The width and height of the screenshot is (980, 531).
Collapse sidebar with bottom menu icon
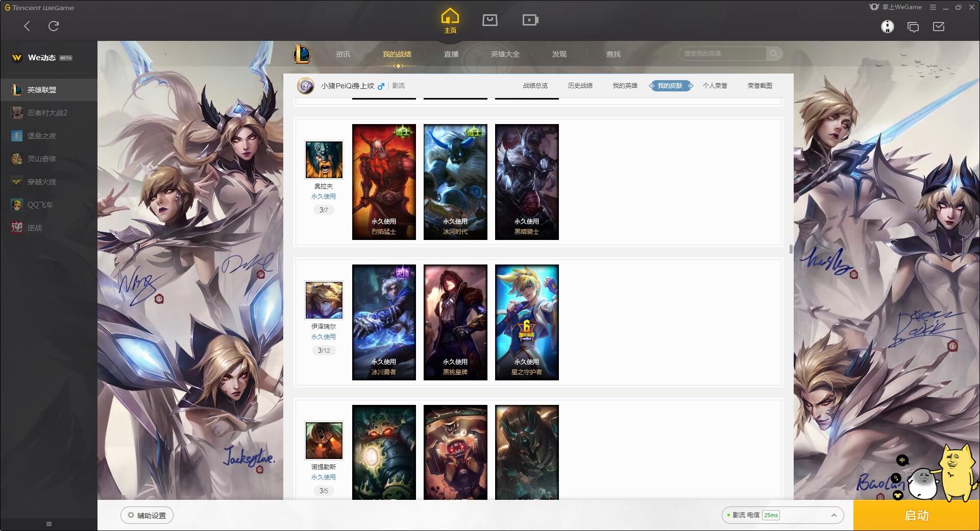point(49,524)
